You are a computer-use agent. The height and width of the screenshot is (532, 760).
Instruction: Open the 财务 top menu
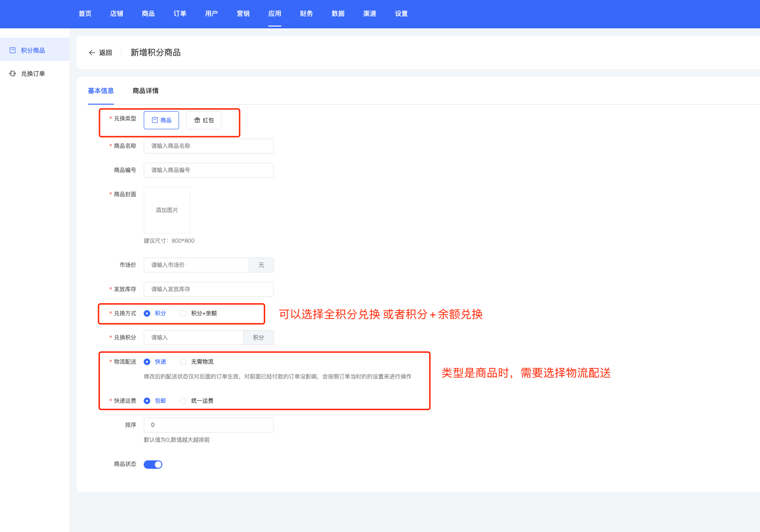(x=306, y=13)
